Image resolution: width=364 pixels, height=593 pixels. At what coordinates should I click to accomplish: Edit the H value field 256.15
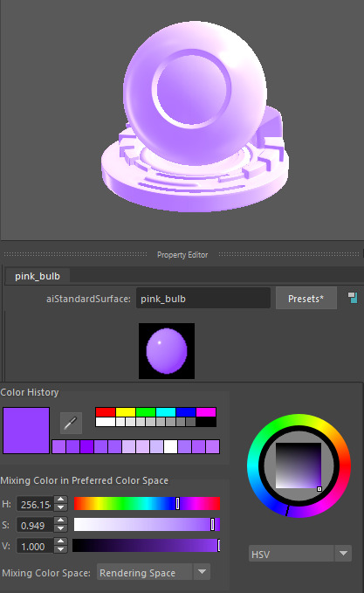click(36, 504)
